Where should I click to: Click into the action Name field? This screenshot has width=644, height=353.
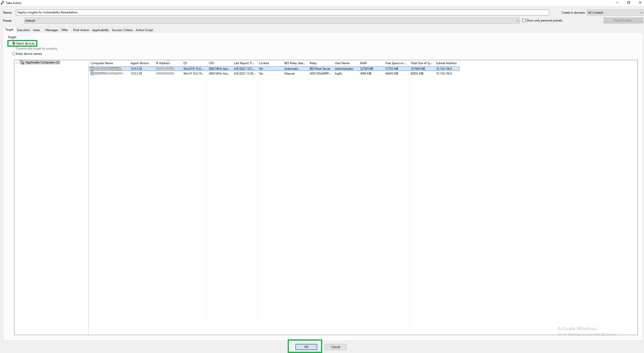[282, 12]
